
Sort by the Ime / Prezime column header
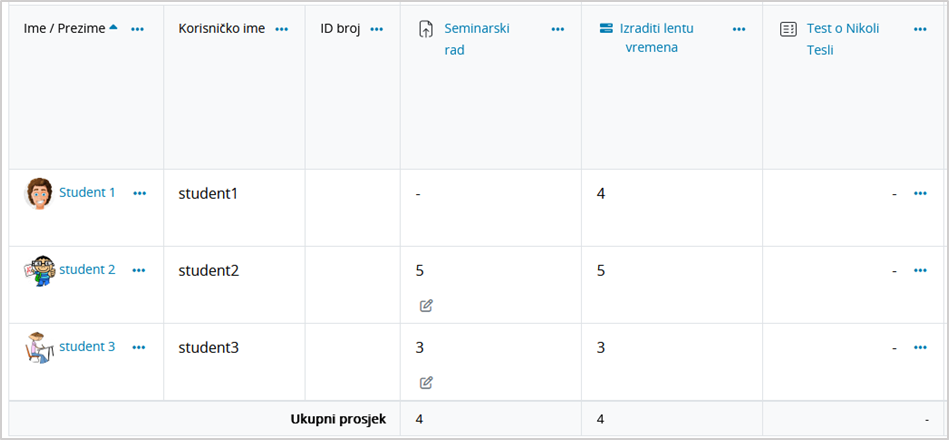coord(66,28)
